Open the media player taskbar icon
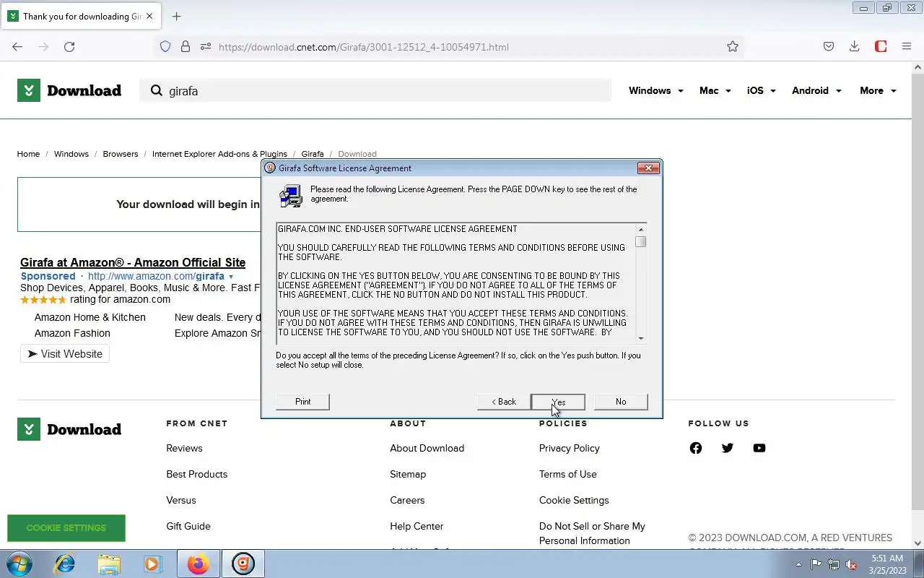 (152, 564)
